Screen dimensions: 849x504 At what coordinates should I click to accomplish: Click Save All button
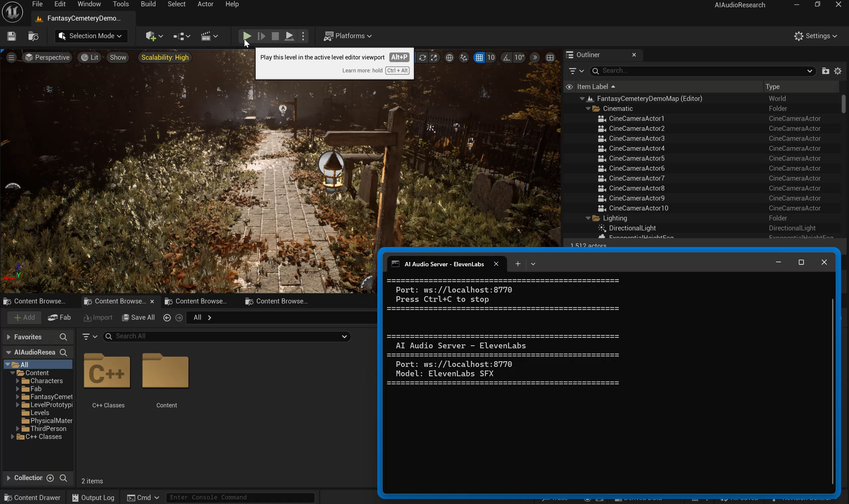coord(138,317)
